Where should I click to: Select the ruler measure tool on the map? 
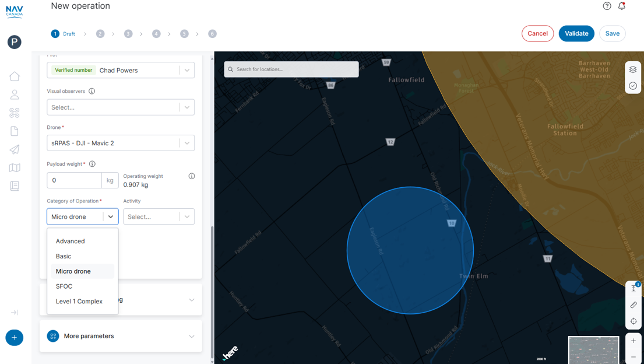click(x=634, y=305)
